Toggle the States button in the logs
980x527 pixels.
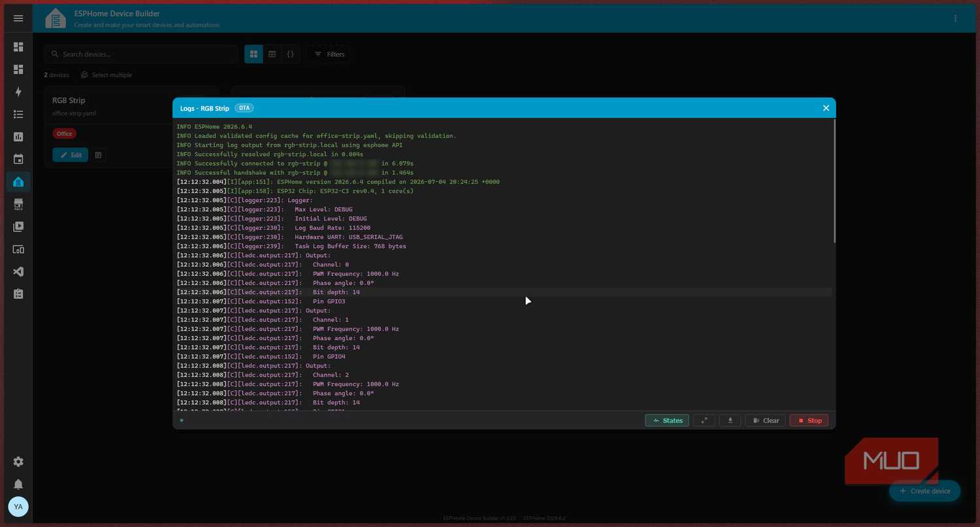pos(666,420)
